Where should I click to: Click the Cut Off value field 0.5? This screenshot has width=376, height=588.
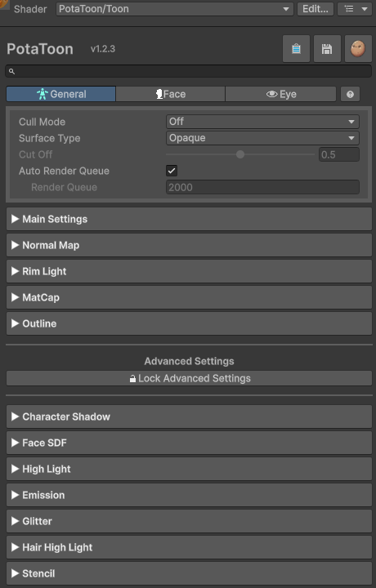(x=339, y=154)
